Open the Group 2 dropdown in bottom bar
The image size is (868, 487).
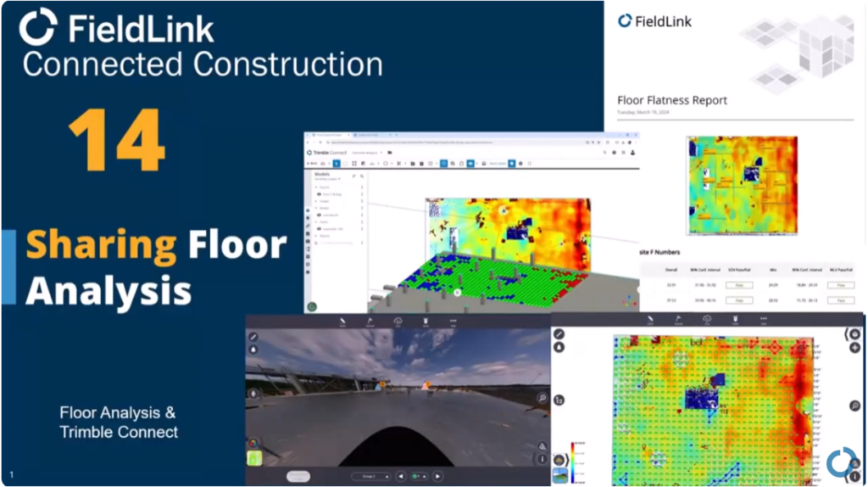(x=371, y=476)
